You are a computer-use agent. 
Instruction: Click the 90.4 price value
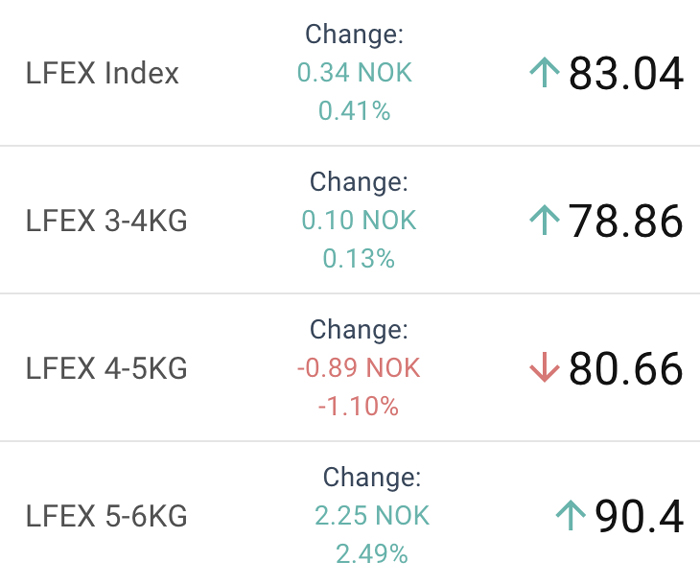tap(639, 516)
